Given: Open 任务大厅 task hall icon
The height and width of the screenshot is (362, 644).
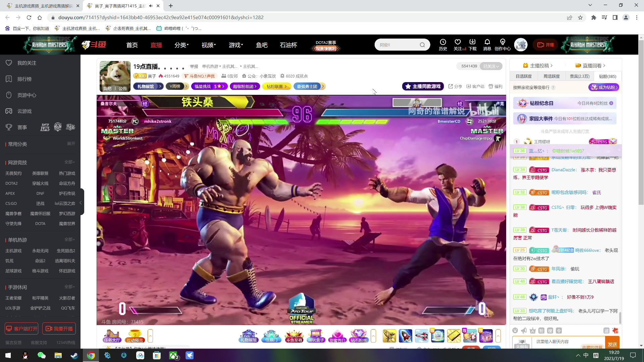Looking at the screenshot, I should point(112,336).
